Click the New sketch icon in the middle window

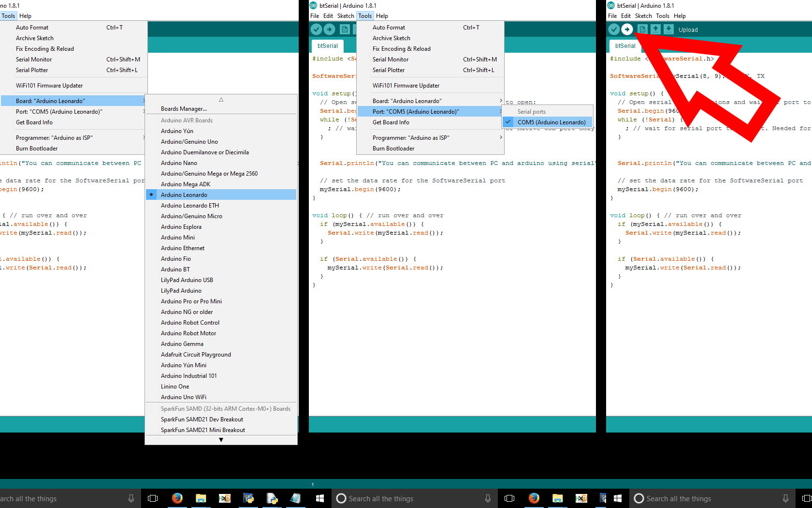click(x=345, y=30)
